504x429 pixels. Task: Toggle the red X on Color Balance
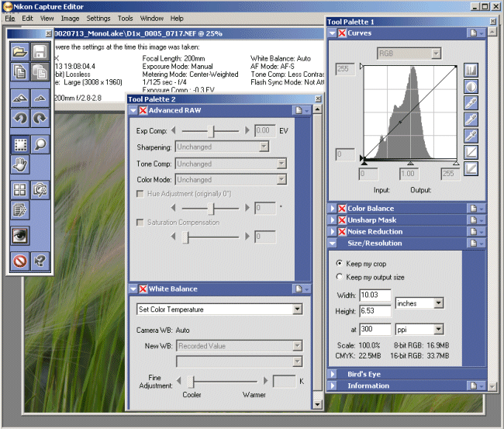342,209
